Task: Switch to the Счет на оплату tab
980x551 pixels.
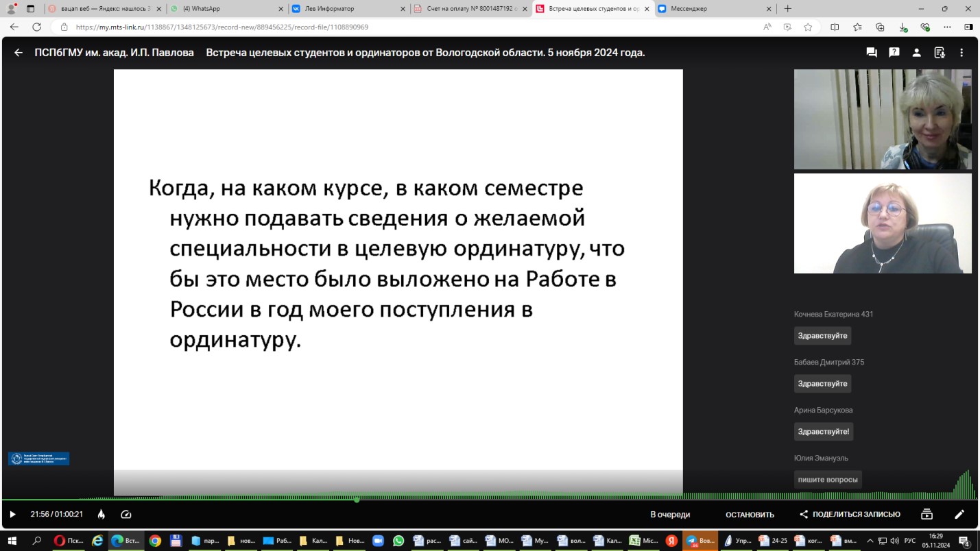Action: 470,9
